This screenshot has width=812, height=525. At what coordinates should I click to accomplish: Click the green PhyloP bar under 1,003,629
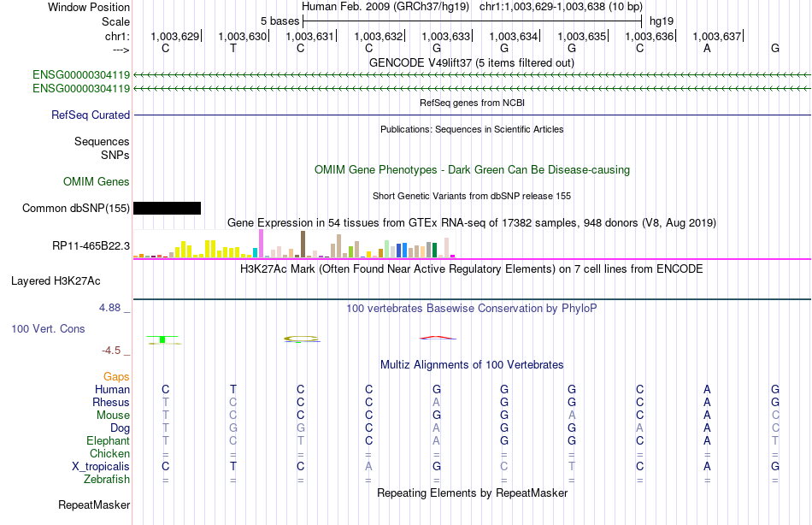(162, 339)
